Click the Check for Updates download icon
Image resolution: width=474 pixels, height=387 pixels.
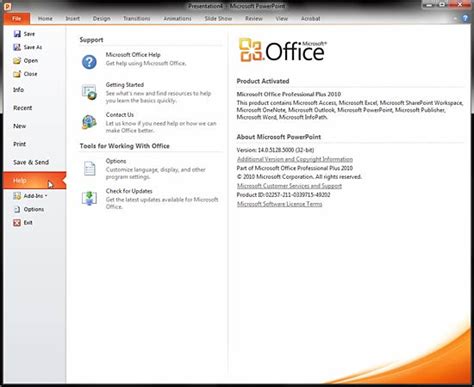[x=89, y=198]
